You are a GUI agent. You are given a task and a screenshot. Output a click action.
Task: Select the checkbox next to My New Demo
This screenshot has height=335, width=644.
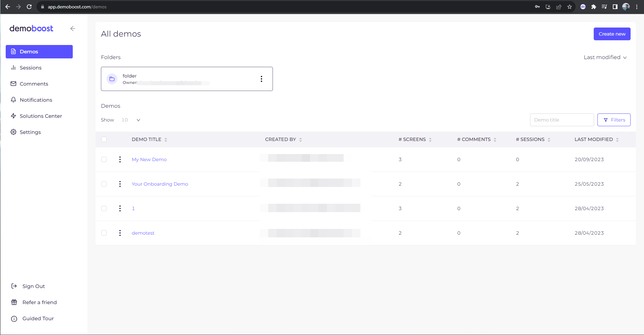click(104, 159)
